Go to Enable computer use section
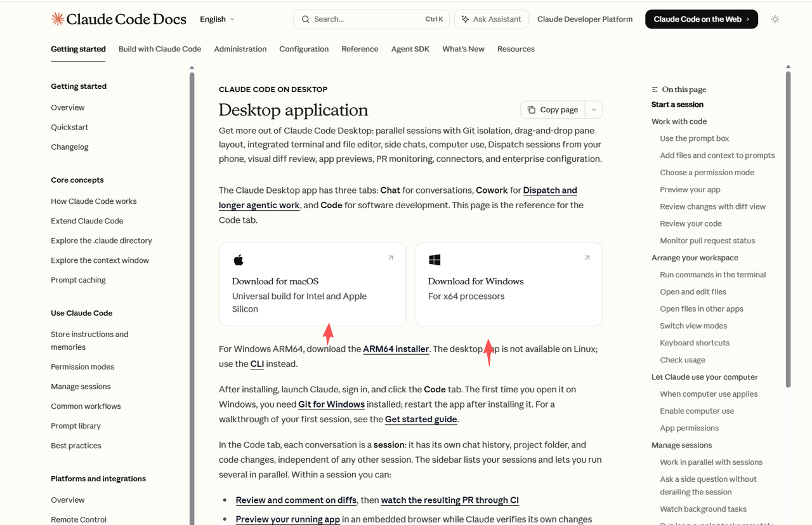This screenshot has width=812, height=525. (x=697, y=411)
